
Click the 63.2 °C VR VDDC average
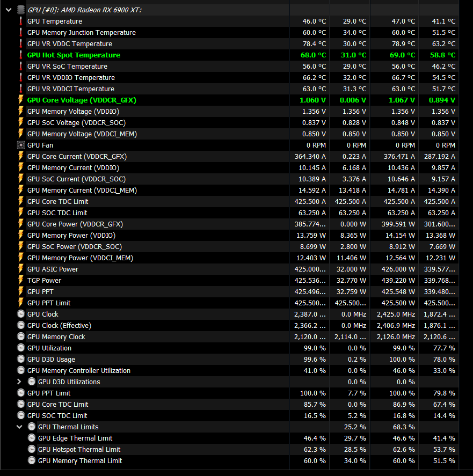click(443, 43)
